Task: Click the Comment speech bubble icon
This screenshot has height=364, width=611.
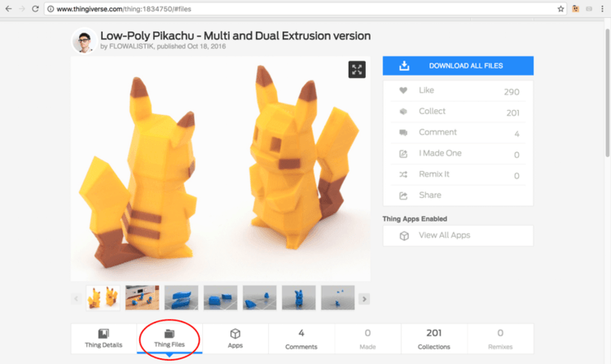Action: click(403, 133)
